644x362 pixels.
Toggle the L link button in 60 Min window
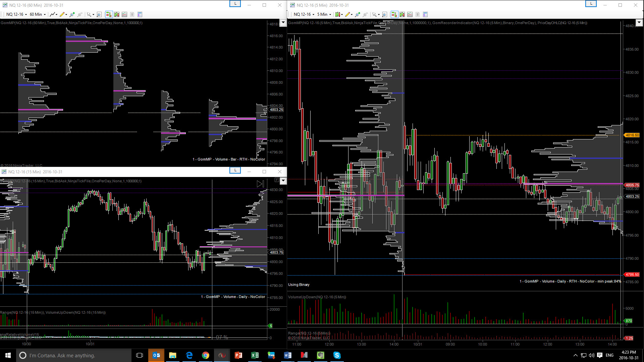(x=235, y=4)
